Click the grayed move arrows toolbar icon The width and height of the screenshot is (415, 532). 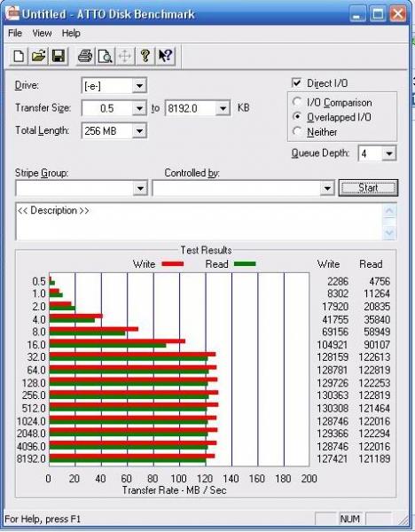124,56
